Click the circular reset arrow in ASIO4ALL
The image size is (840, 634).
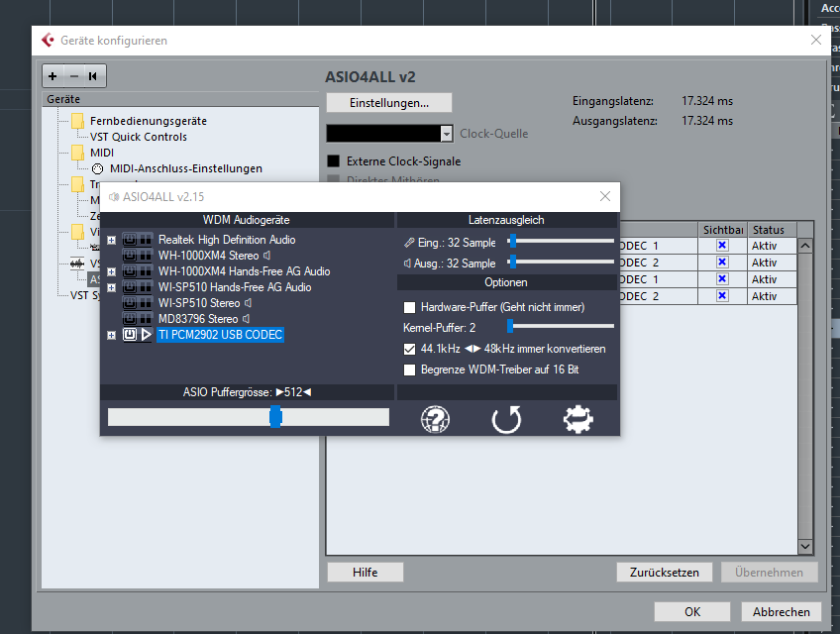(506, 419)
